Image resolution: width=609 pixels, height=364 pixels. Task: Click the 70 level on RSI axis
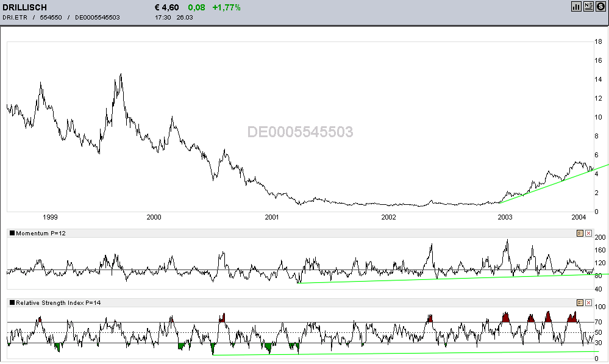coord(599,322)
